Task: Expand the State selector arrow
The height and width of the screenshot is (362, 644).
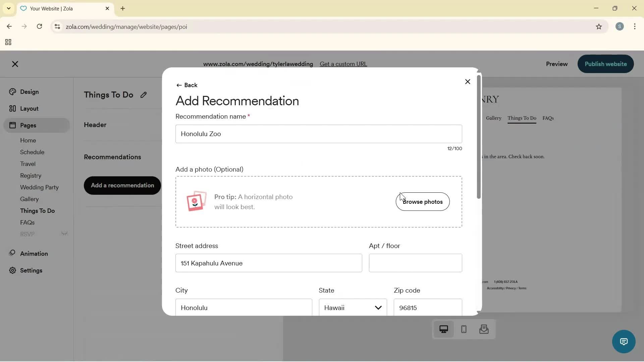Action: tap(378, 307)
